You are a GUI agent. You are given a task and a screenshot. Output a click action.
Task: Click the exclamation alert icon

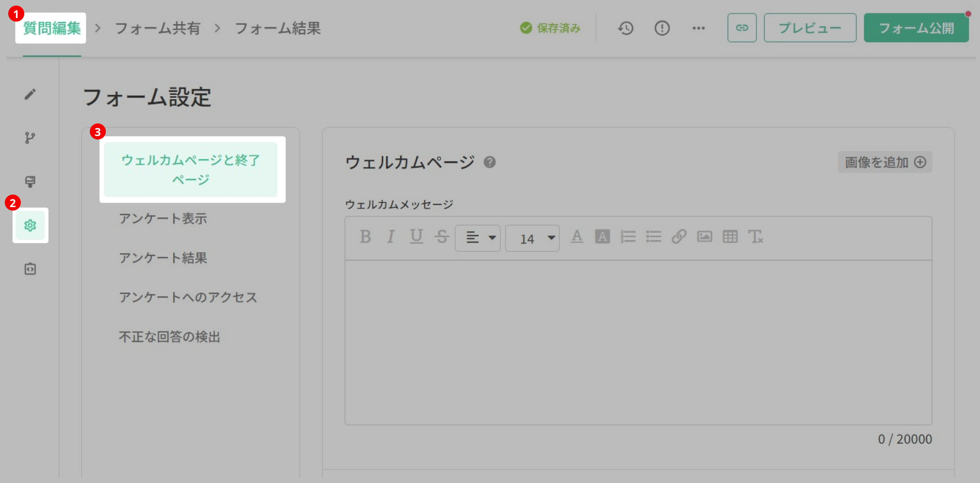(662, 28)
